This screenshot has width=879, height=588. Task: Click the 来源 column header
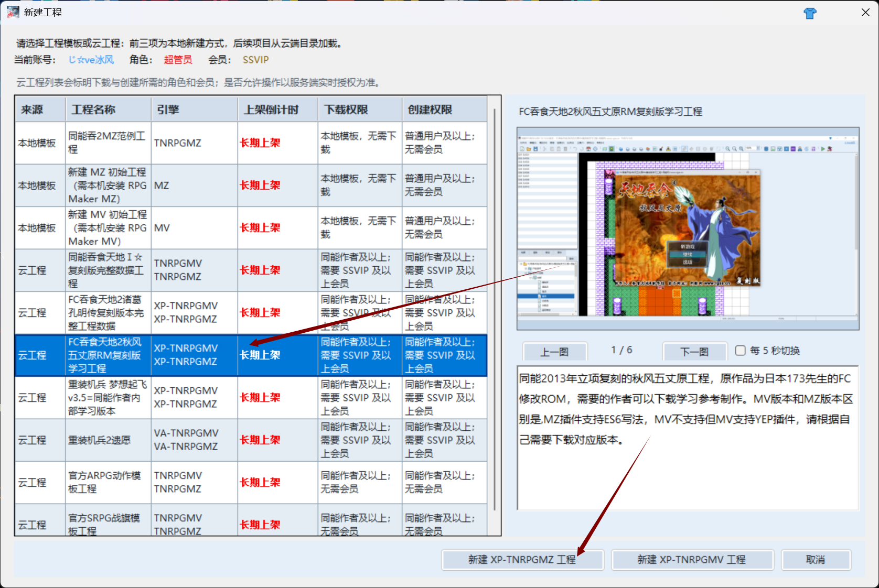[x=40, y=110]
